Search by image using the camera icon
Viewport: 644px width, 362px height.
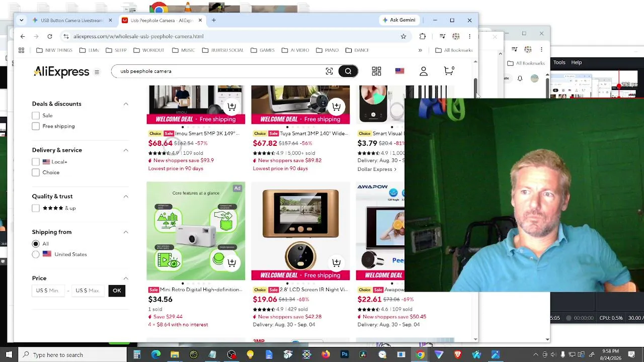(x=329, y=71)
